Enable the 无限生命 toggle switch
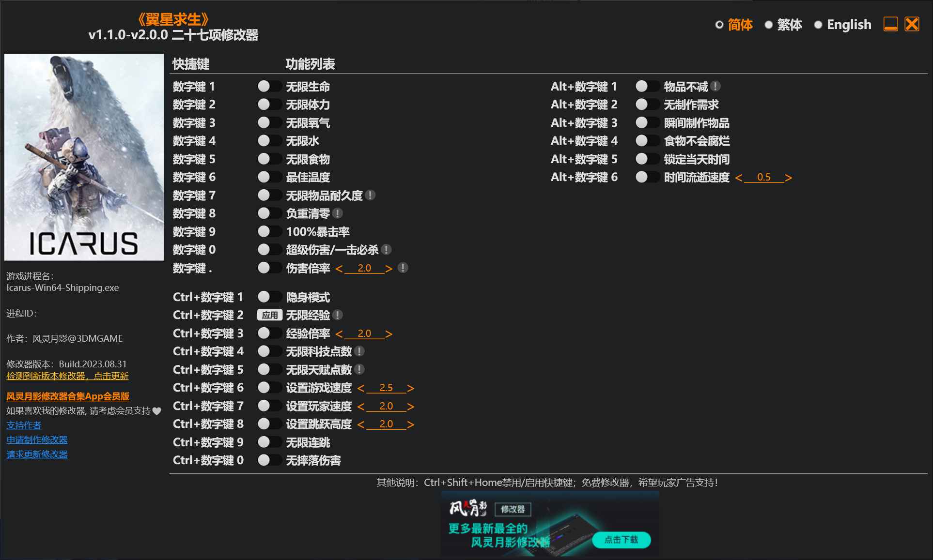The height and width of the screenshot is (560, 933). click(270, 86)
